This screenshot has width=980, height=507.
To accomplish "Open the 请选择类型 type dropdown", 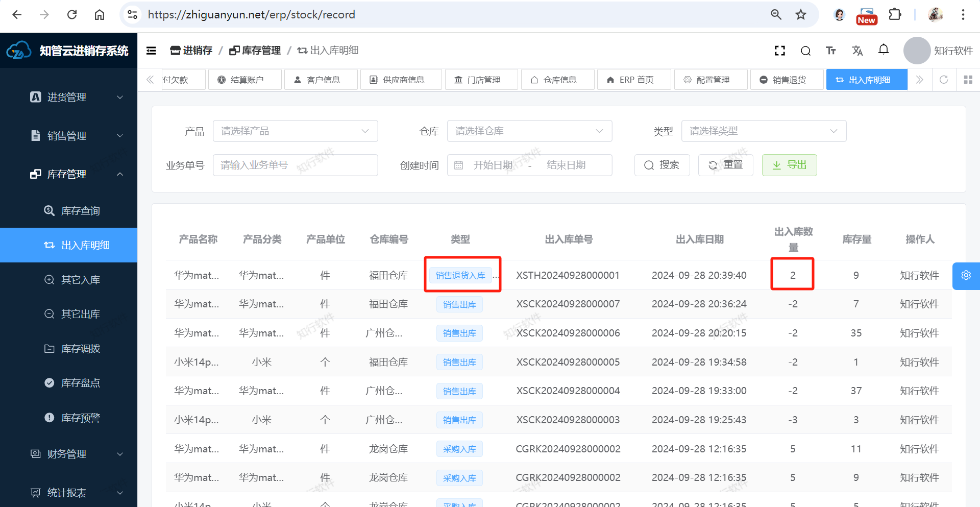I will [x=764, y=131].
